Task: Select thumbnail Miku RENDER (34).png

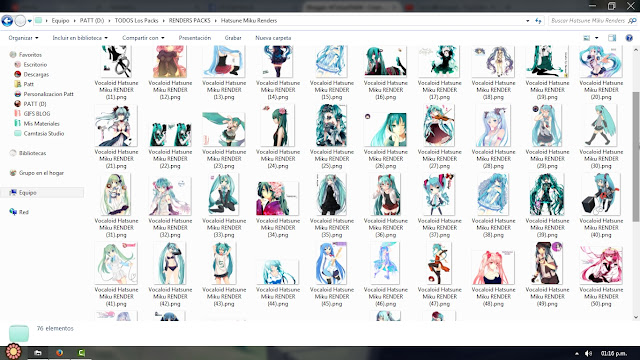Action: coord(278,198)
